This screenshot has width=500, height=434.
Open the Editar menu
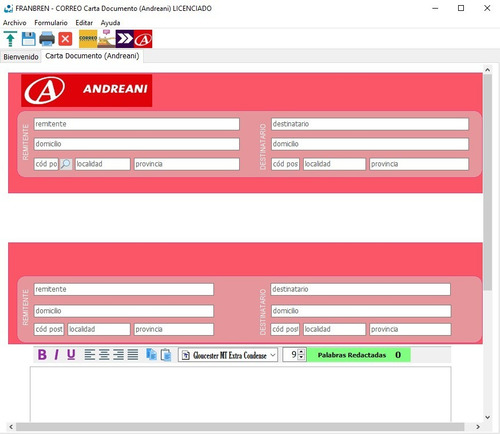(x=84, y=23)
